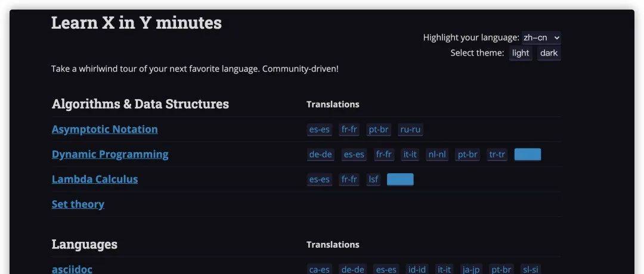Click the Learn X in Y minutes title
The height and width of the screenshot is (274, 644).
[137, 23]
